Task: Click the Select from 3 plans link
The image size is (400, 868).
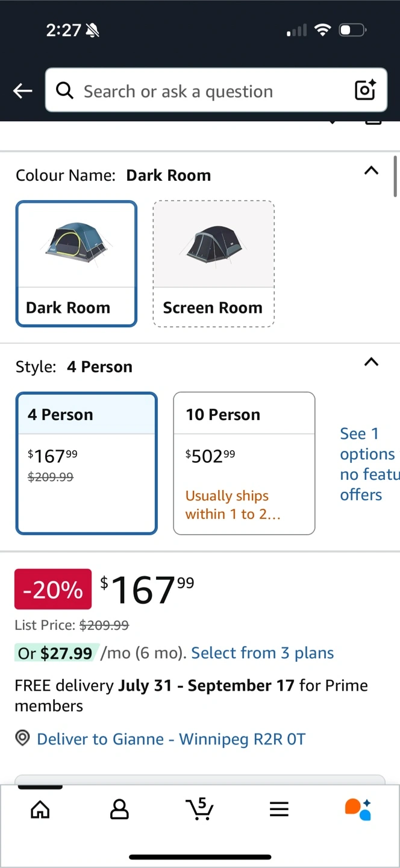Action: click(x=262, y=653)
